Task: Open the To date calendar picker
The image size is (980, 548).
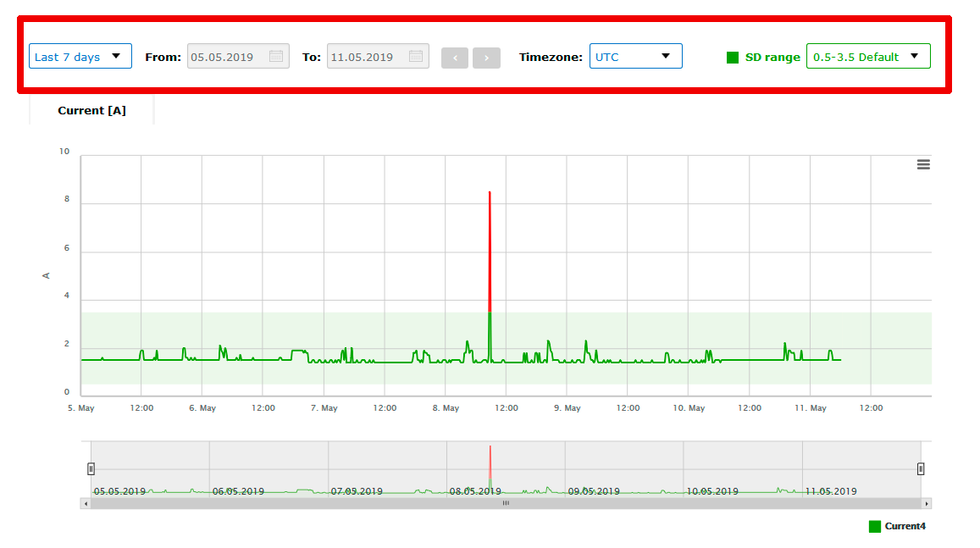Action: [416, 56]
